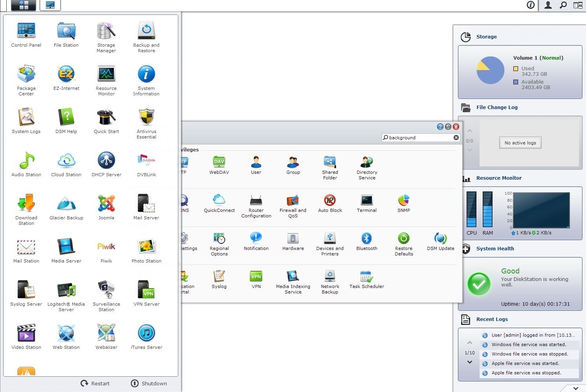Open the taskbar search icon

(563, 5)
